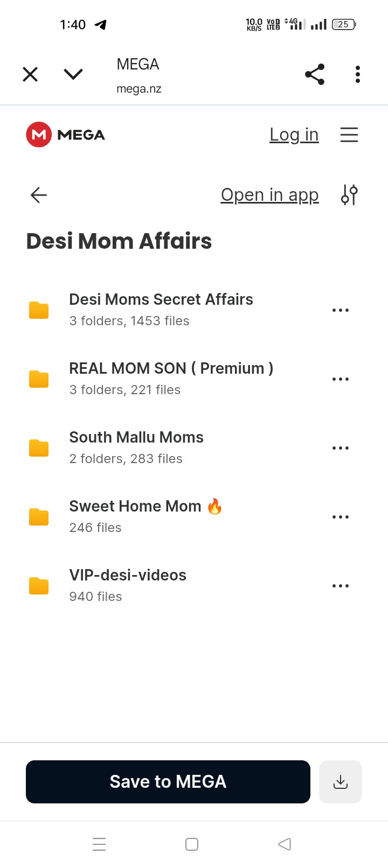The image size is (388, 868).
Task: Close the in-app browser tab with X
Action: tap(30, 74)
